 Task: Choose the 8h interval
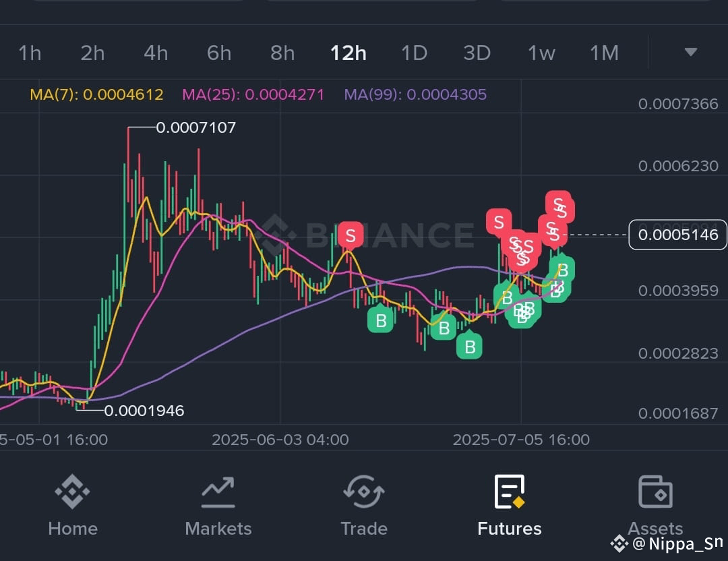282,53
